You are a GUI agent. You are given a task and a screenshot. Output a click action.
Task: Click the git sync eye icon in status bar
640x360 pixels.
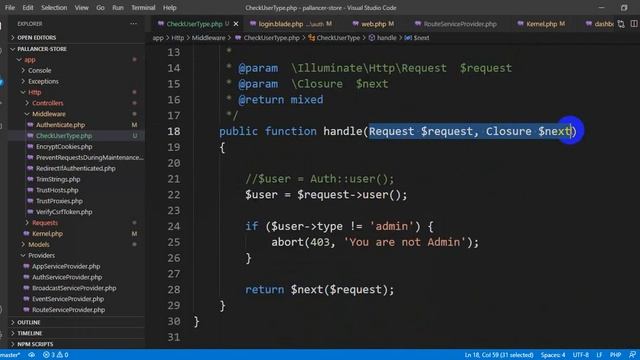31,355
